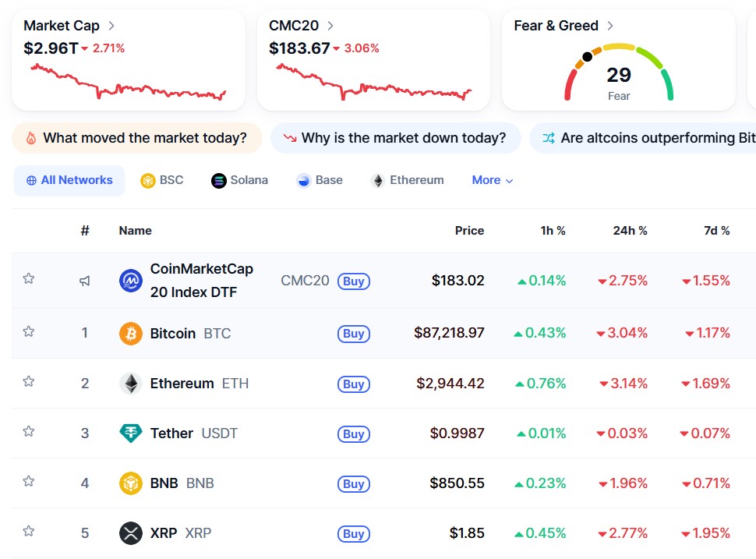Toggle the watchlist star on the XRP row

(28, 533)
